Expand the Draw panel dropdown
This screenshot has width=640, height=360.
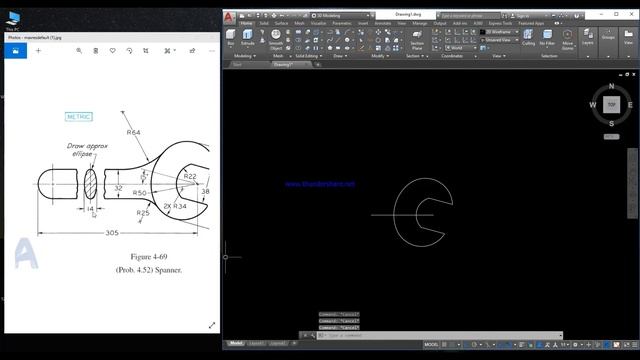[x=340, y=56]
